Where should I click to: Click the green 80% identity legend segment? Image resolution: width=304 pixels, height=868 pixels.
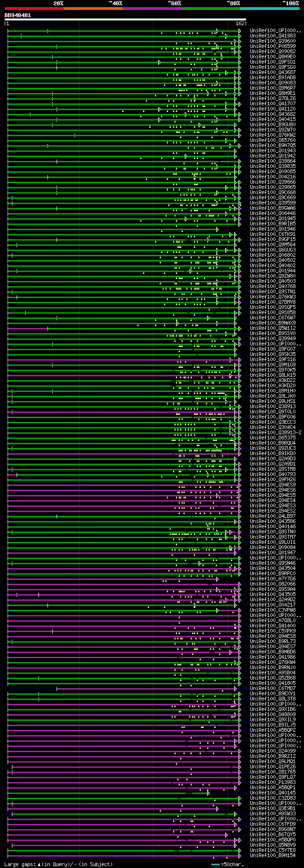coord(211,9)
